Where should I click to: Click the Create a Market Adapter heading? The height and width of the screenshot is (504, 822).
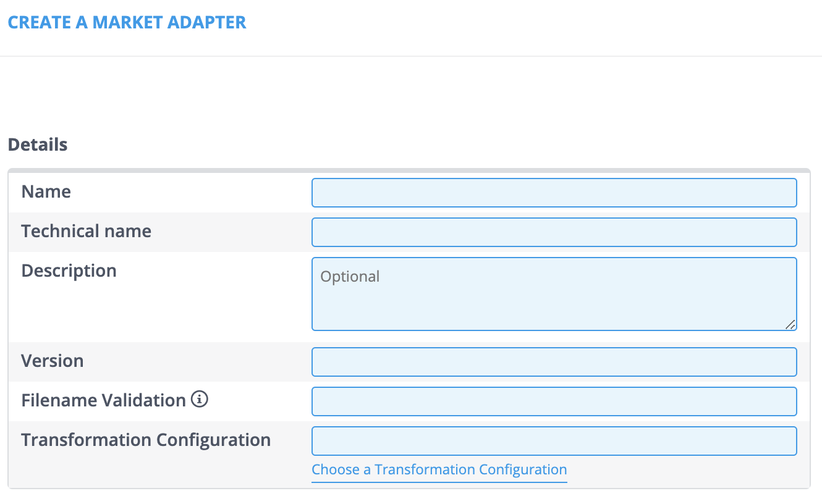[x=127, y=23]
